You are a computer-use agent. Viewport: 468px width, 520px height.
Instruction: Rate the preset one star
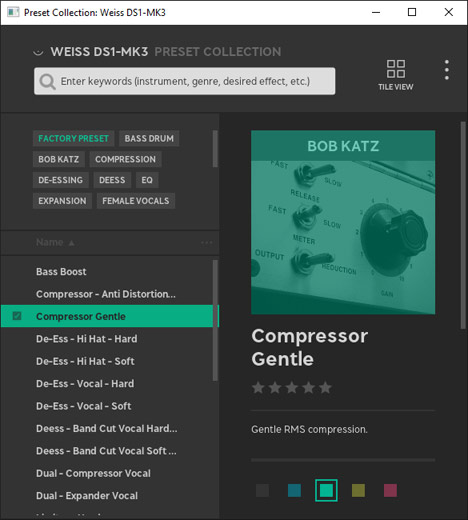(x=258, y=388)
